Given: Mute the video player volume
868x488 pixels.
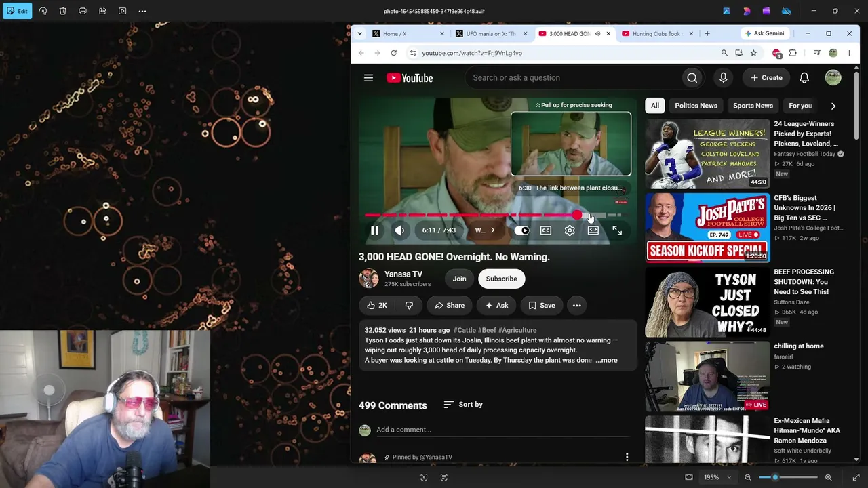Looking at the screenshot, I should [x=399, y=230].
